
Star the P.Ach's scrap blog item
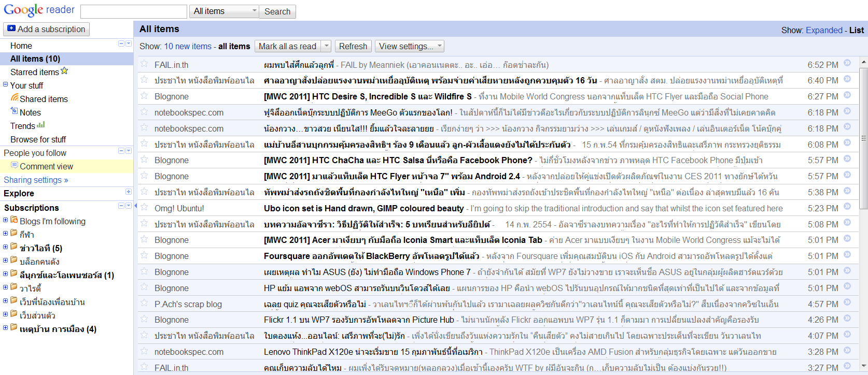(144, 304)
